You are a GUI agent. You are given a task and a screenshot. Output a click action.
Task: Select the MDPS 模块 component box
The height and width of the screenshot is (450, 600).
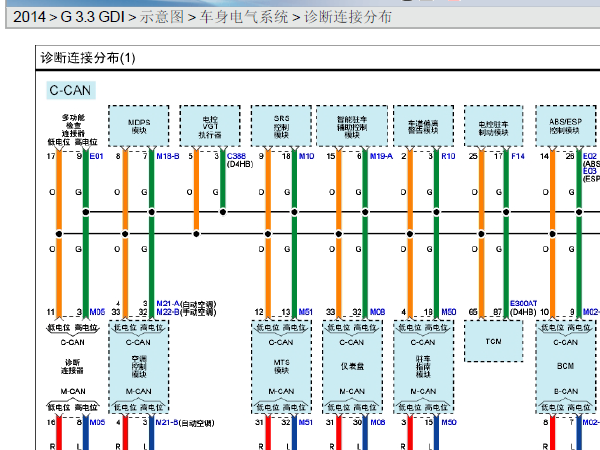[x=139, y=126]
